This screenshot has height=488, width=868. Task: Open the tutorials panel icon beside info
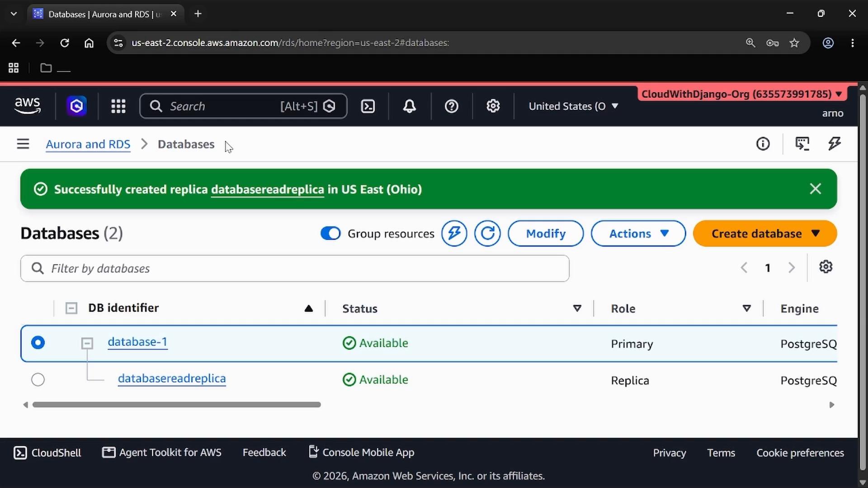click(x=802, y=144)
